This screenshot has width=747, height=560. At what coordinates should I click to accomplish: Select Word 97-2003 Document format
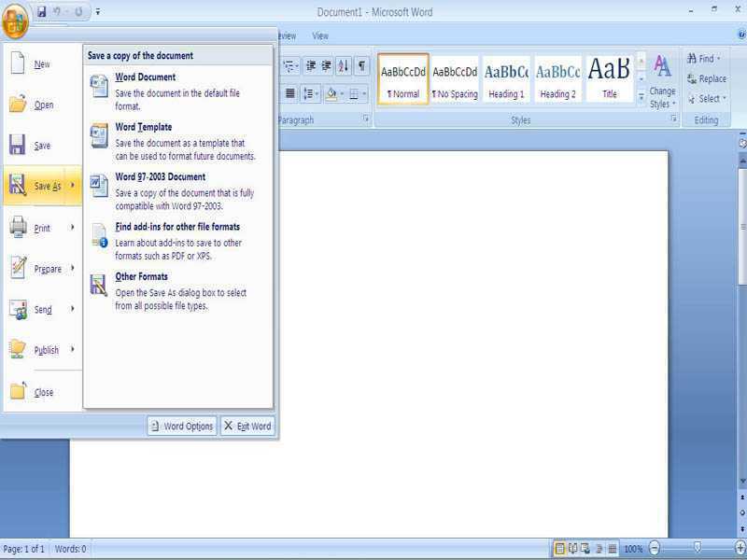coord(160,176)
